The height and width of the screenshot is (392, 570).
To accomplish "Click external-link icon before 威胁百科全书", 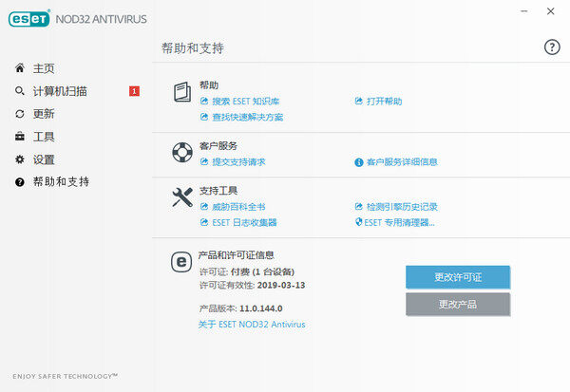I will pos(204,206).
